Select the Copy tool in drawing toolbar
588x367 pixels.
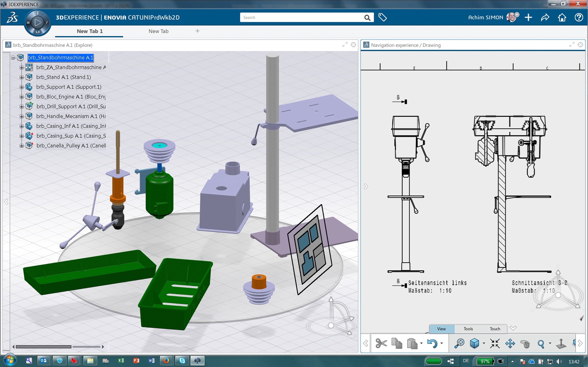396,344
